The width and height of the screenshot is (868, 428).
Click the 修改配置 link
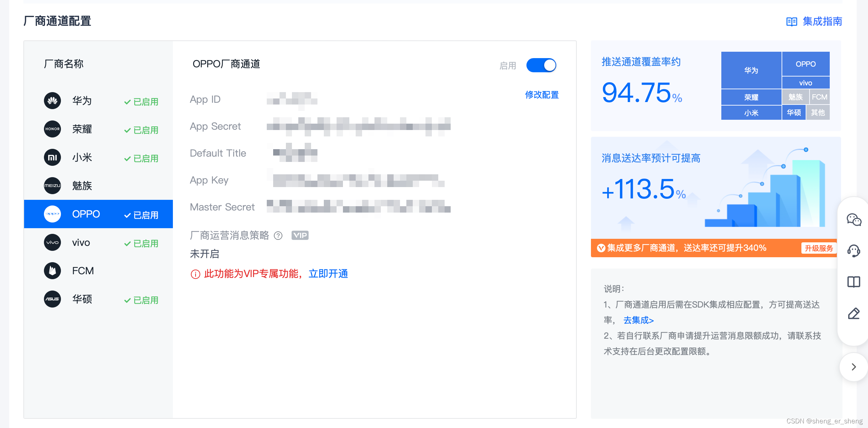click(542, 95)
